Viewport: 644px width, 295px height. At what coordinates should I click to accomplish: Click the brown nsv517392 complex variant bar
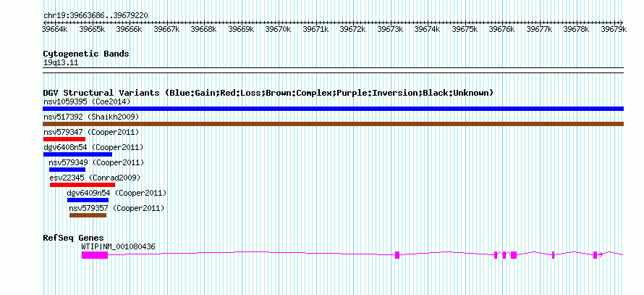[333, 124]
